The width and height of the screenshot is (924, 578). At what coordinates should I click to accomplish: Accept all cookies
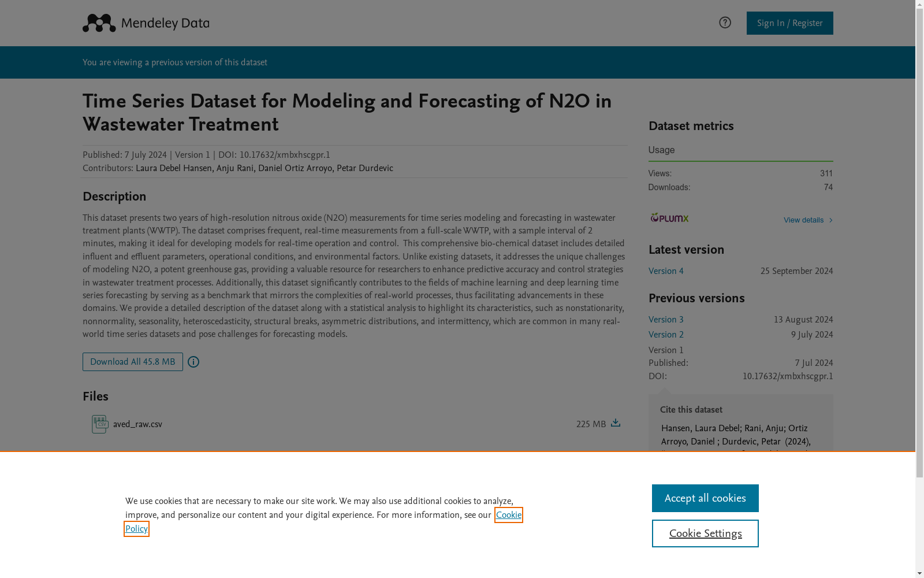705,498
